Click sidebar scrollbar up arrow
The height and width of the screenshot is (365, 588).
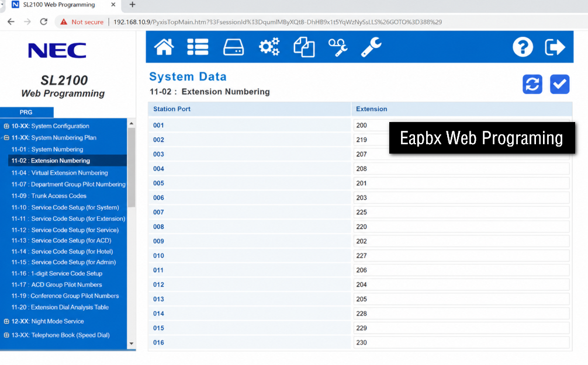(x=132, y=123)
